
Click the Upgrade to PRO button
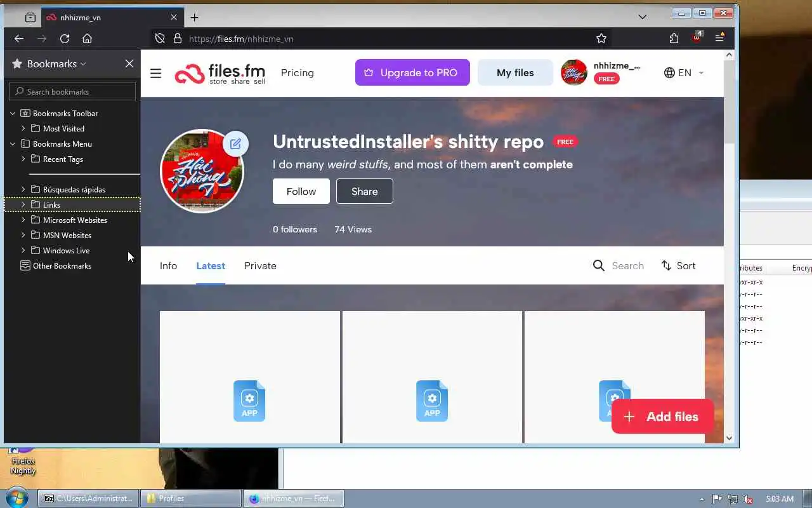tap(412, 72)
